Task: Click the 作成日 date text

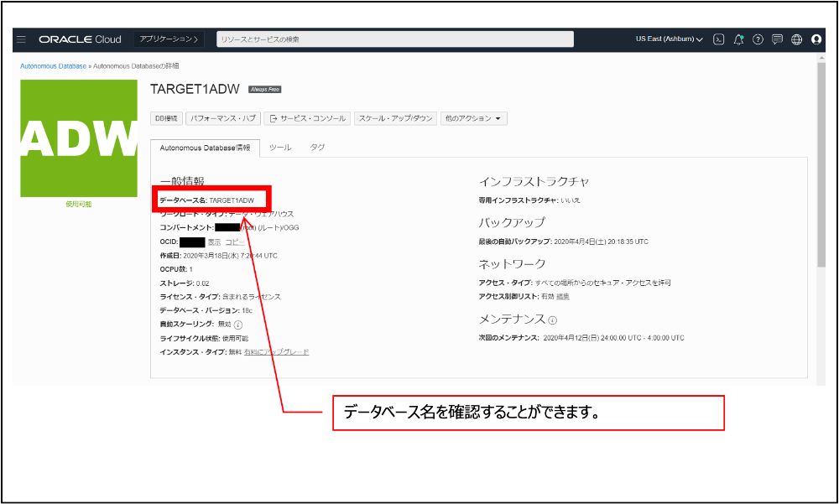Action: pyautogui.click(x=218, y=256)
